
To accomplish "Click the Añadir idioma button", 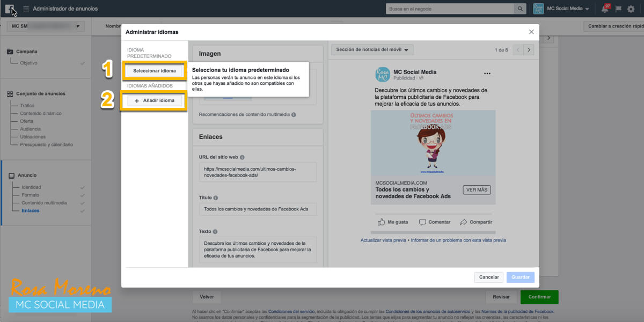I will (x=155, y=100).
